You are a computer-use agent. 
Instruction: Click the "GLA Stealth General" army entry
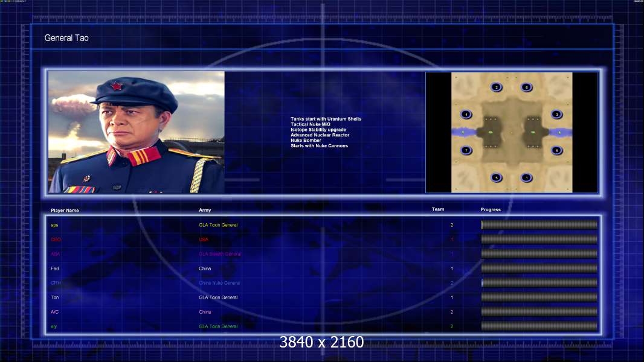[x=220, y=254]
